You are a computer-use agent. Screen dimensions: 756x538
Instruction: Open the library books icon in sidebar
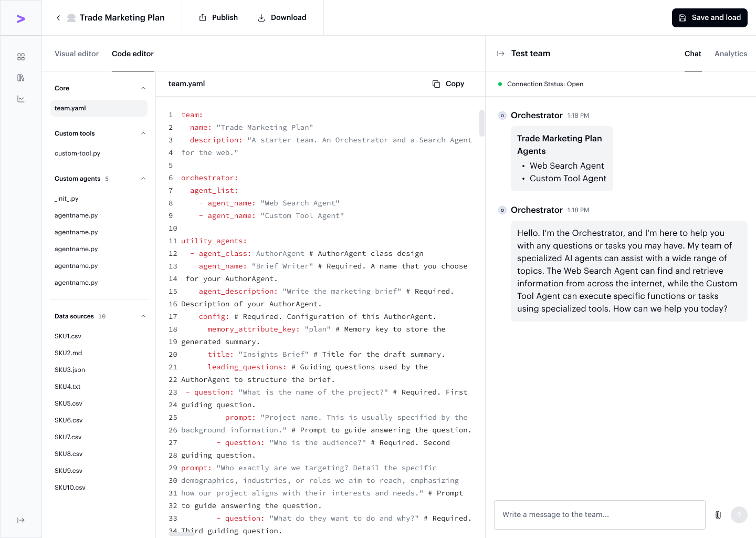point(21,78)
